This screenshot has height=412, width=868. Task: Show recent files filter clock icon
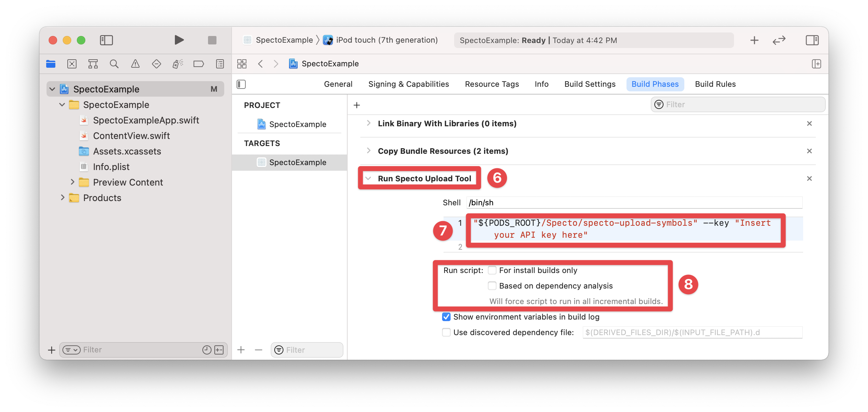[x=207, y=350]
